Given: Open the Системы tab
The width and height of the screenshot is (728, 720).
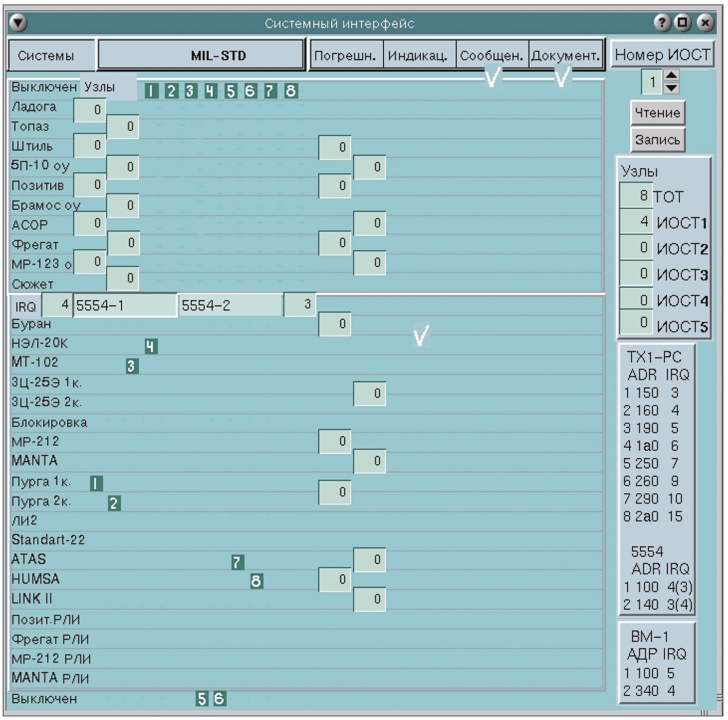Looking at the screenshot, I should pyautogui.click(x=51, y=55).
